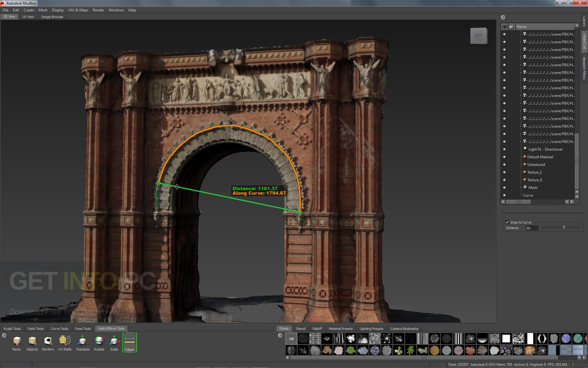Screen dimensions: 588x368
Task: Activate the Rotate tool
Action: coord(99,343)
